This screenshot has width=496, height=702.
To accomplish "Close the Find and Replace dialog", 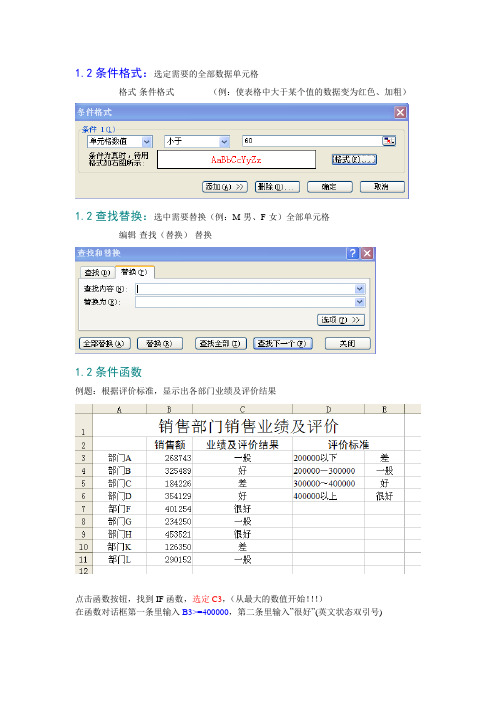I will [x=367, y=253].
